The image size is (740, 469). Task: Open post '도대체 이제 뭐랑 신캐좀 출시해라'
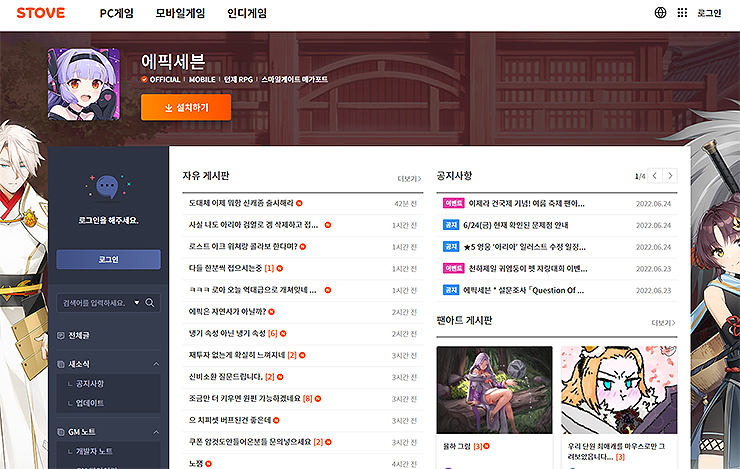click(x=241, y=203)
